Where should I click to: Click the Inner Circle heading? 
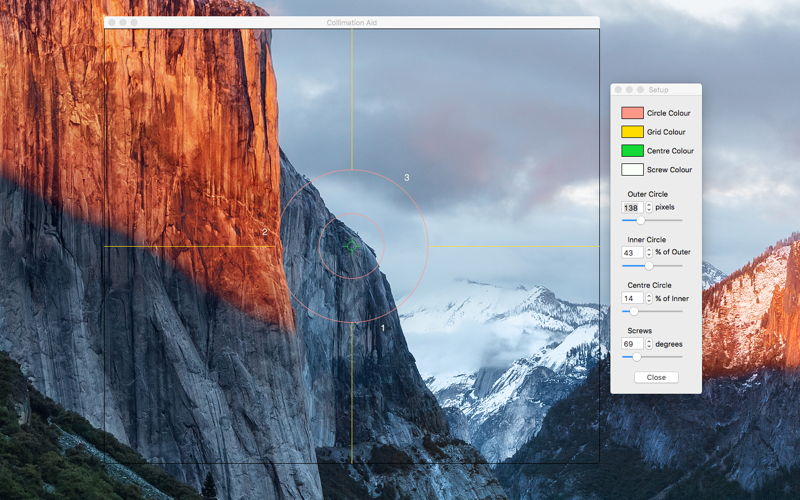point(646,239)
